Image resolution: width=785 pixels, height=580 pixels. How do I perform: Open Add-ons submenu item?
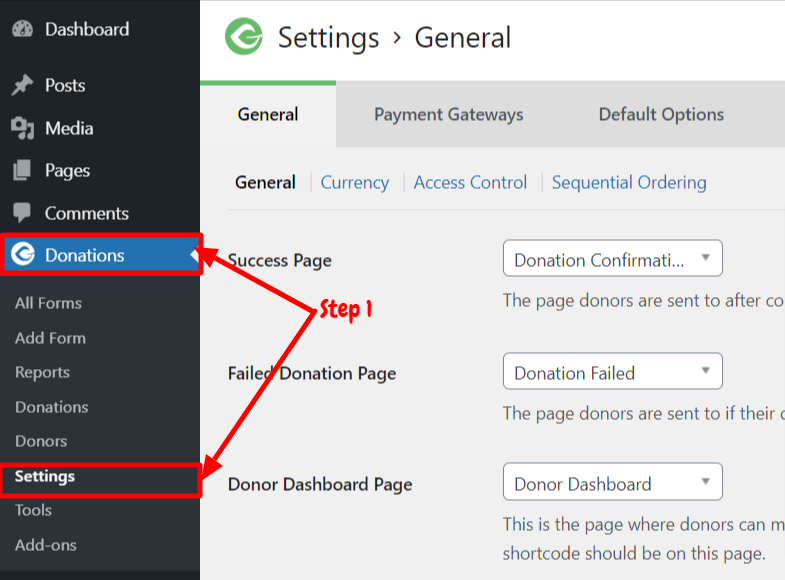point(46,545)
